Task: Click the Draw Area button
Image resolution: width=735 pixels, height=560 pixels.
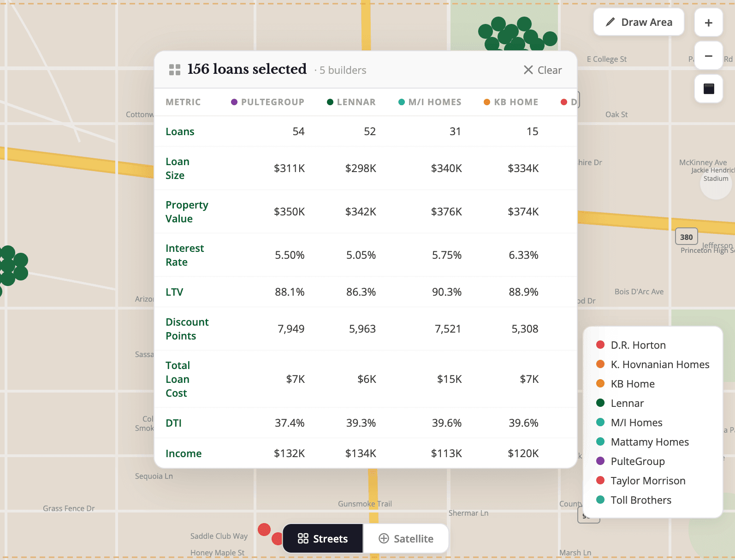Action: pyautogui.click(x=639, y=22)
